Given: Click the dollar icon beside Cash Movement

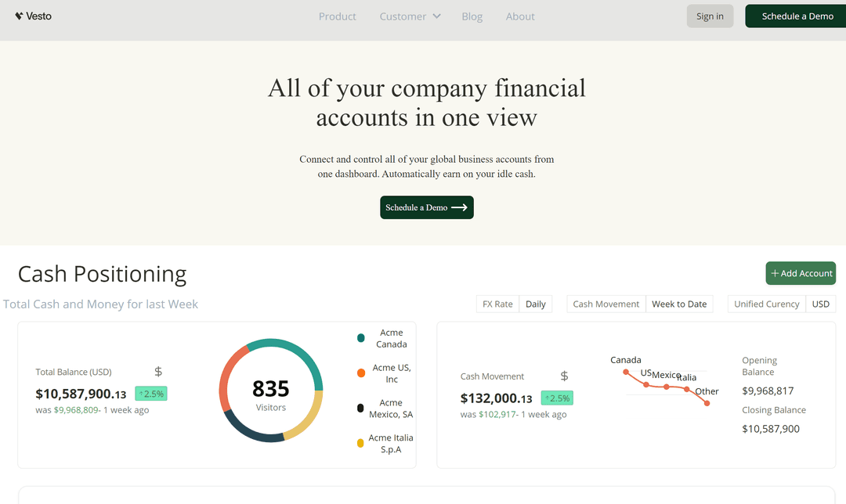Looking at the screenshot, I should coord(564,376).
